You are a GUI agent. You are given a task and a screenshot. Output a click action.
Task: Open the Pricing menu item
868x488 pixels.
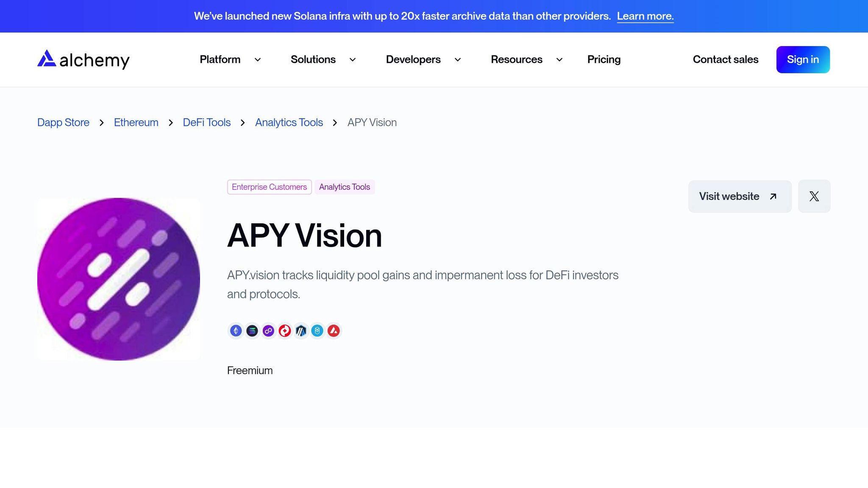[604, 60]
